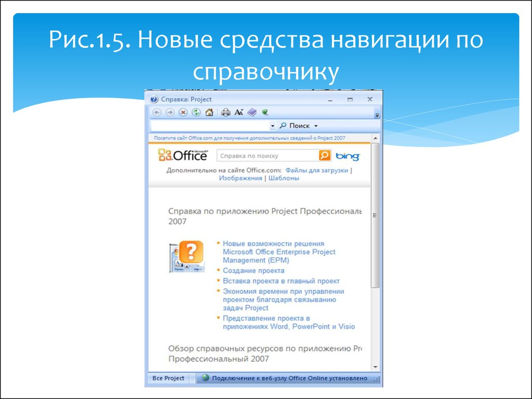This screenshot has width=532, height=399.
Task: Click the Обзор справочных ресурсов heading
Action: pyautogui.click(x=265, y=353)
